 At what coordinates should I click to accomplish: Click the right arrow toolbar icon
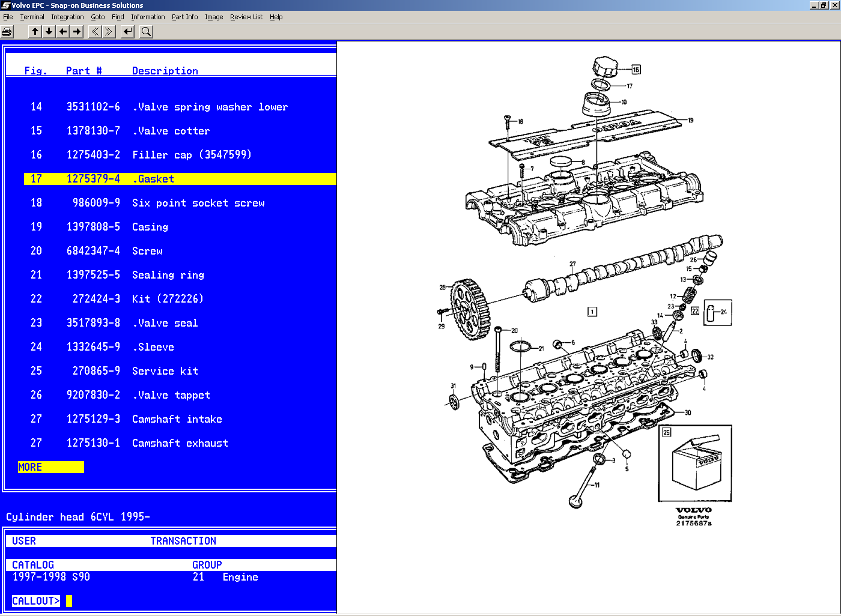click(x=77, y=31)
